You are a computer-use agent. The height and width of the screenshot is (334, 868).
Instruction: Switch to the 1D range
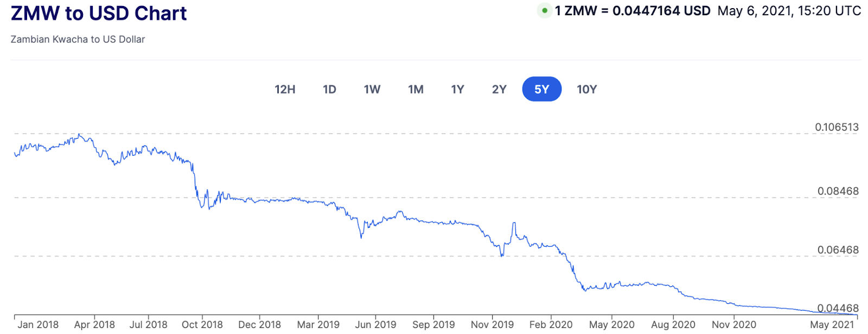pos(329,89)
